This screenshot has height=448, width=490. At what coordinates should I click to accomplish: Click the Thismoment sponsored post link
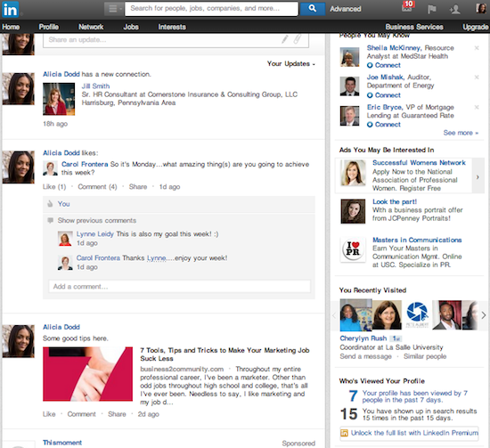[x=62, y=443]
